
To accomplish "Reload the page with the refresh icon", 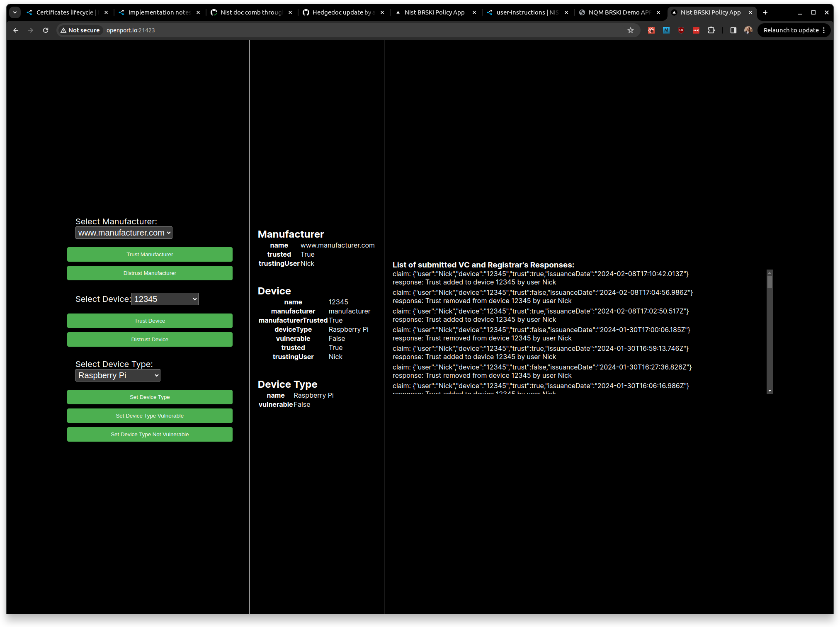I will point(46,30).
